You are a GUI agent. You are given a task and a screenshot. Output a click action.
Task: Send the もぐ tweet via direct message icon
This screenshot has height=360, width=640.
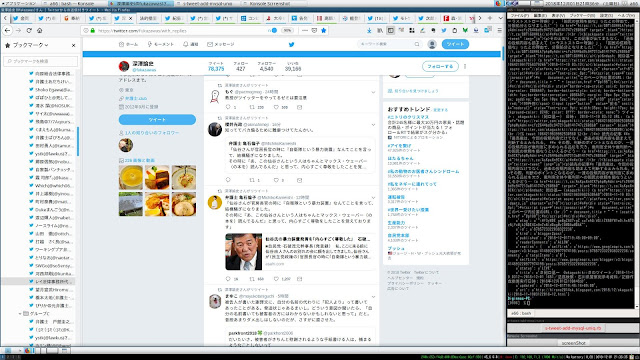point(300,107)
